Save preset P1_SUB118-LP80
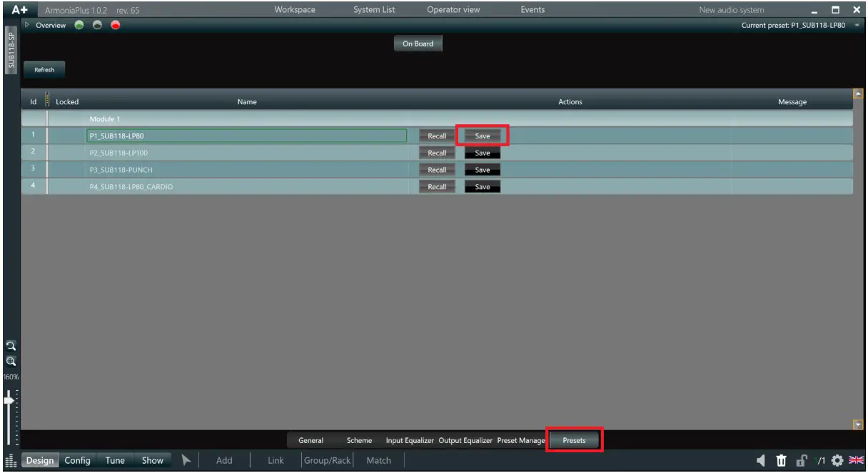This screenshot has height=473, width=868. click(x=483, y=136)
